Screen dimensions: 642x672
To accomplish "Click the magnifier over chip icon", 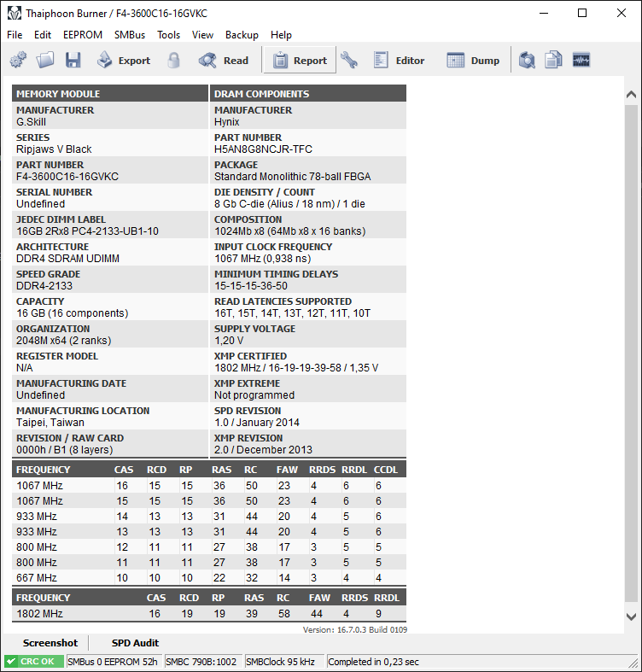I will click(527, 60).
